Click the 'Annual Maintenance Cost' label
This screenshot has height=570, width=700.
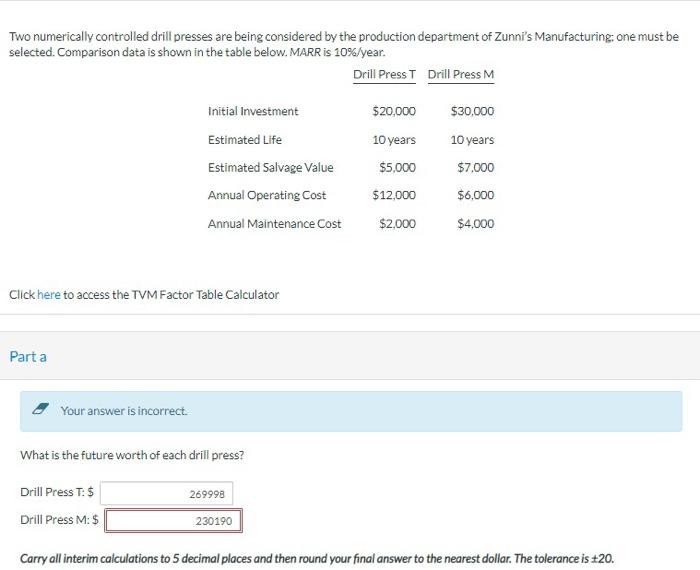pos(274,224)
